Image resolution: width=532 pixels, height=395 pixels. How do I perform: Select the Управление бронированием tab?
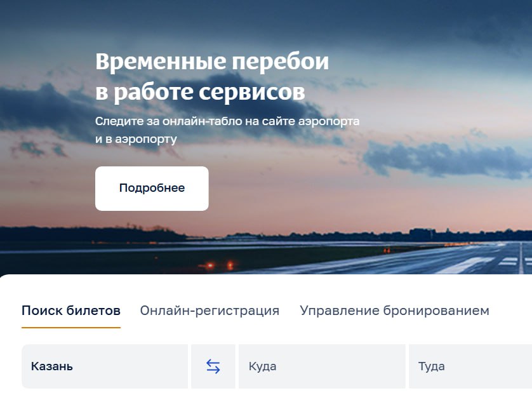(x=395, y=311)
